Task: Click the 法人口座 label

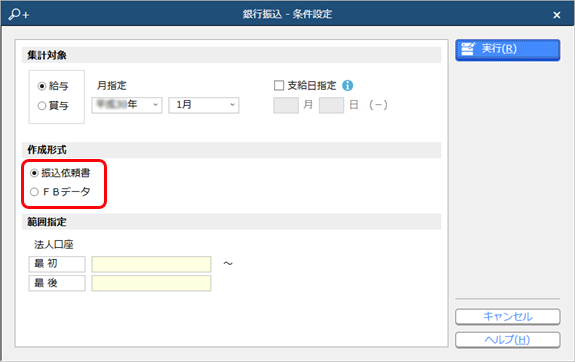Action: tap(54, 245)
